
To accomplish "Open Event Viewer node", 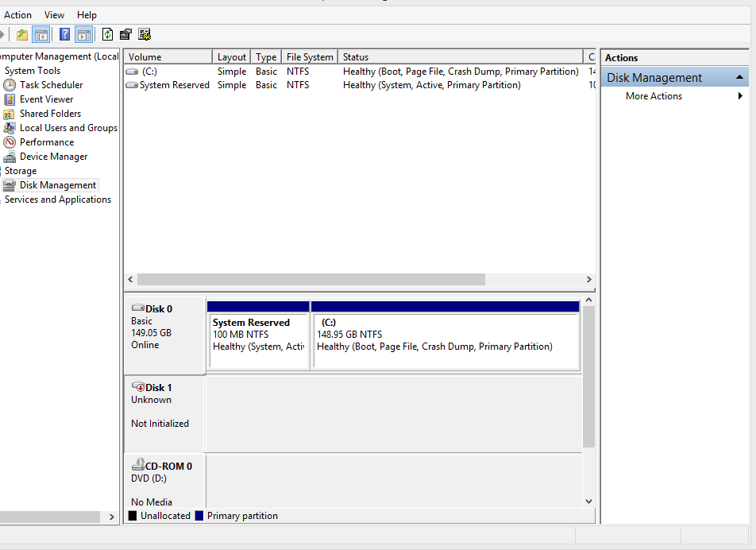I will pos(46,99).
